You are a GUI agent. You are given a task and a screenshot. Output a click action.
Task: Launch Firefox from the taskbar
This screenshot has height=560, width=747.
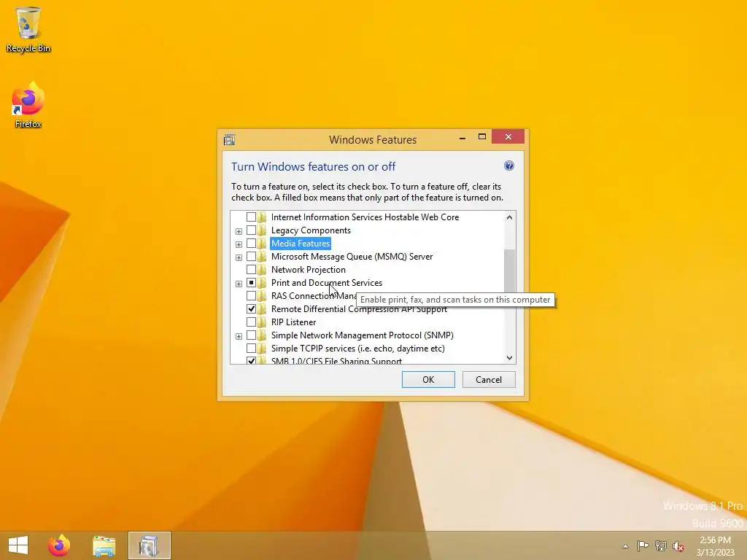[59, 545]
